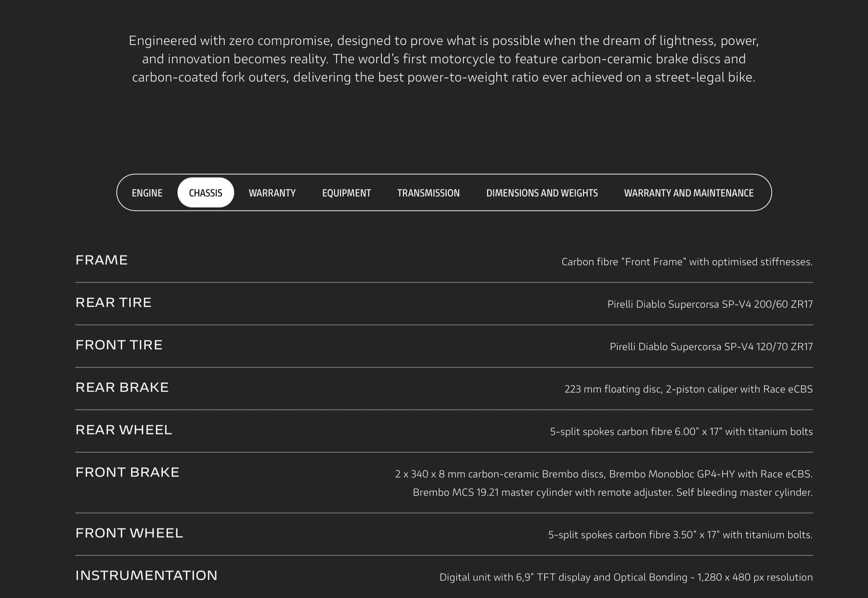Click the Rear Brake row heading
Screen dimensions: 868x598
(122, 388)
